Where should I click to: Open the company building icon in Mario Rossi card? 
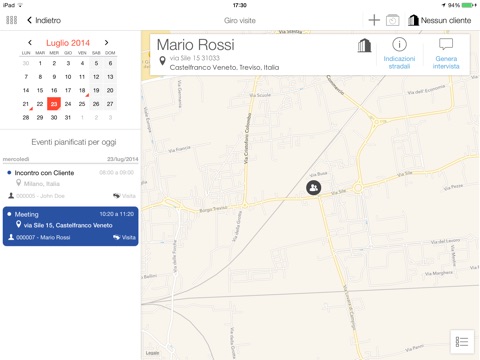[364, 45]
